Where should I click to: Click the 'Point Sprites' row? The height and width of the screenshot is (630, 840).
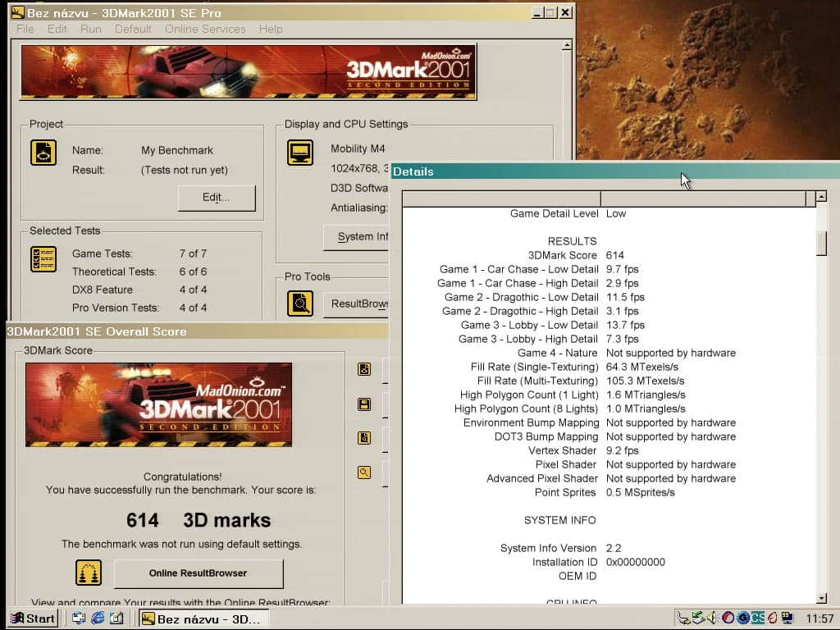[609, 492]
